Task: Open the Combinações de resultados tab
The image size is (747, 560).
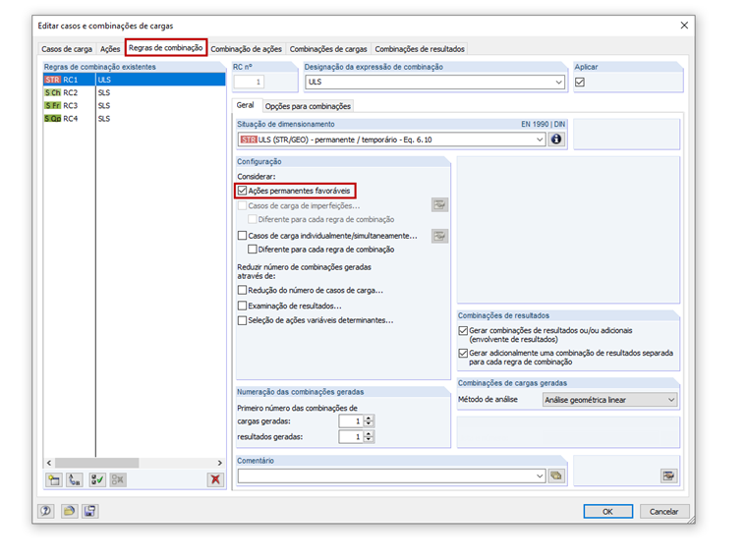Action: tap(420, 49)
